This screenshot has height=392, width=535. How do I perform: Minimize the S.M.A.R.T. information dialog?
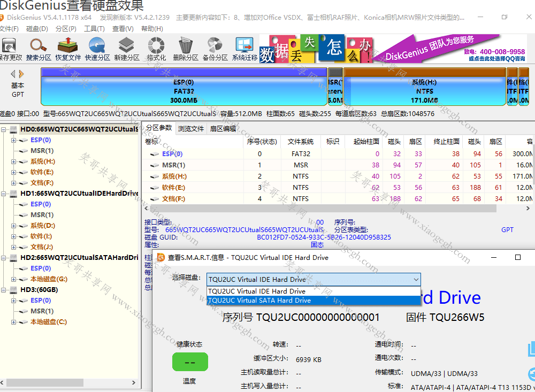[494, 257]
